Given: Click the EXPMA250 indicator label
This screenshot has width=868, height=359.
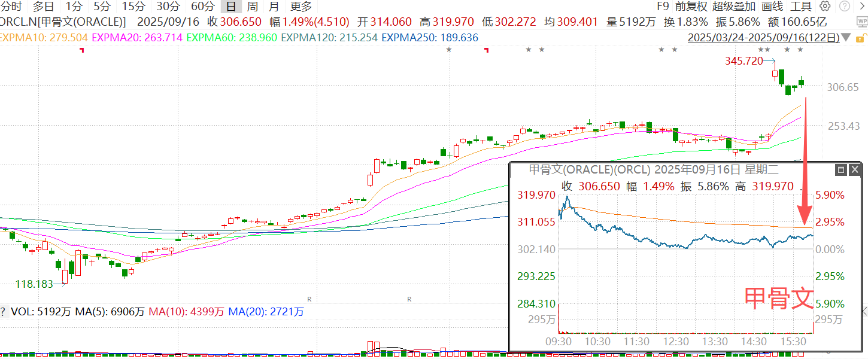Looking at the screenshot, I should (x=430, y=37).
